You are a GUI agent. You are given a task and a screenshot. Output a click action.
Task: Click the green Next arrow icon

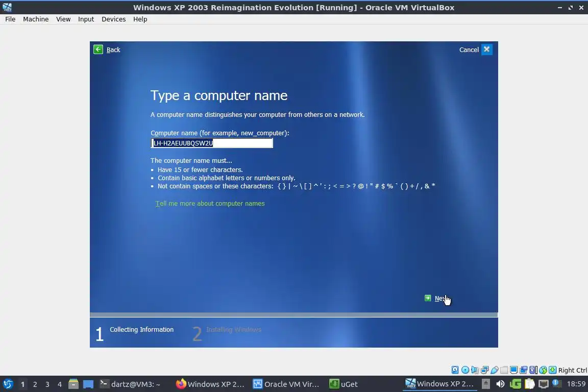pyautogui.click(x=428, y=298)
